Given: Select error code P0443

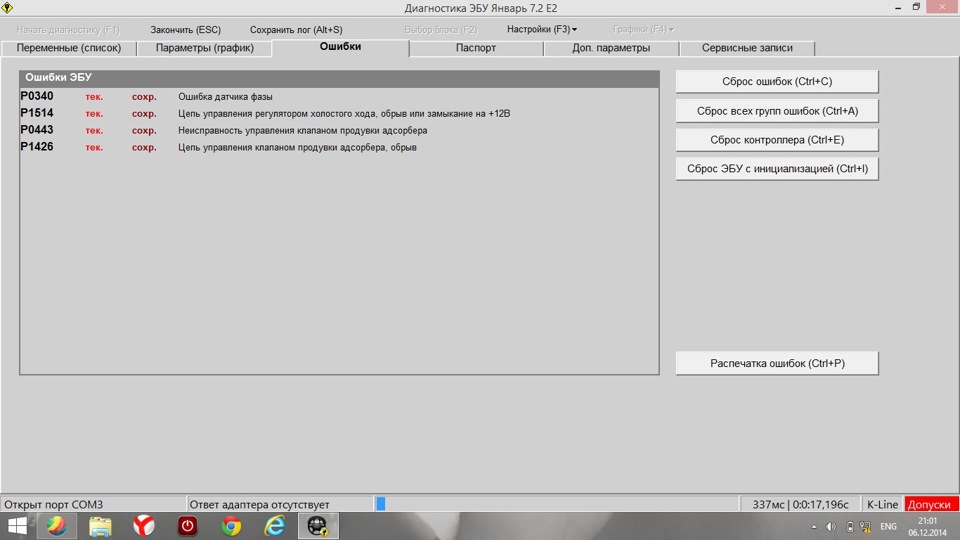Looking at the screenshot, I should (37, 130).
